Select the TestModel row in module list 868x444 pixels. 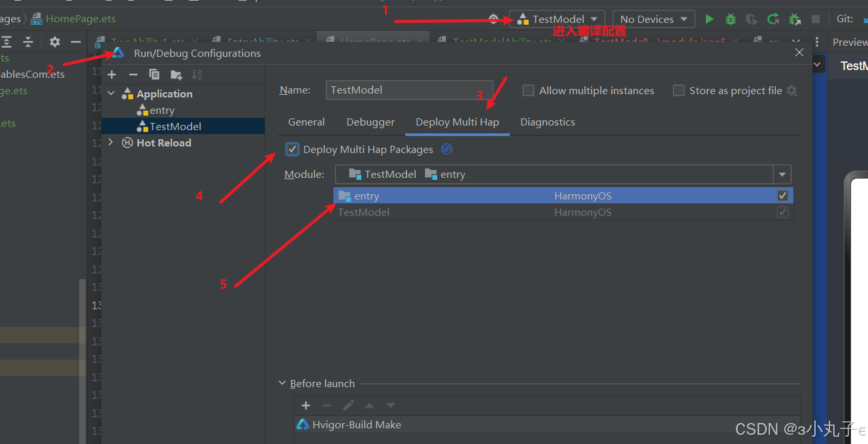pos(563,212)
